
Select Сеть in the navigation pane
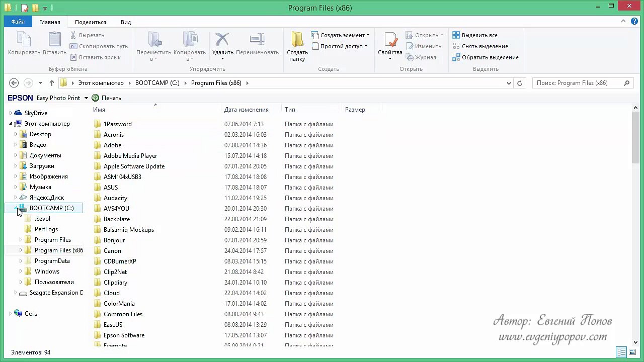[x=31, y=314]
